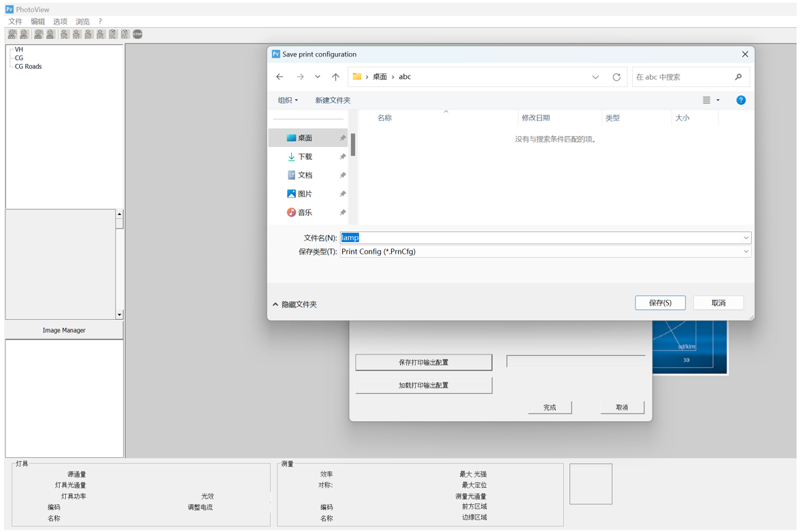Click the 加载打印输出配置 button
Screen dimensions: 800x532
(423, 385)
